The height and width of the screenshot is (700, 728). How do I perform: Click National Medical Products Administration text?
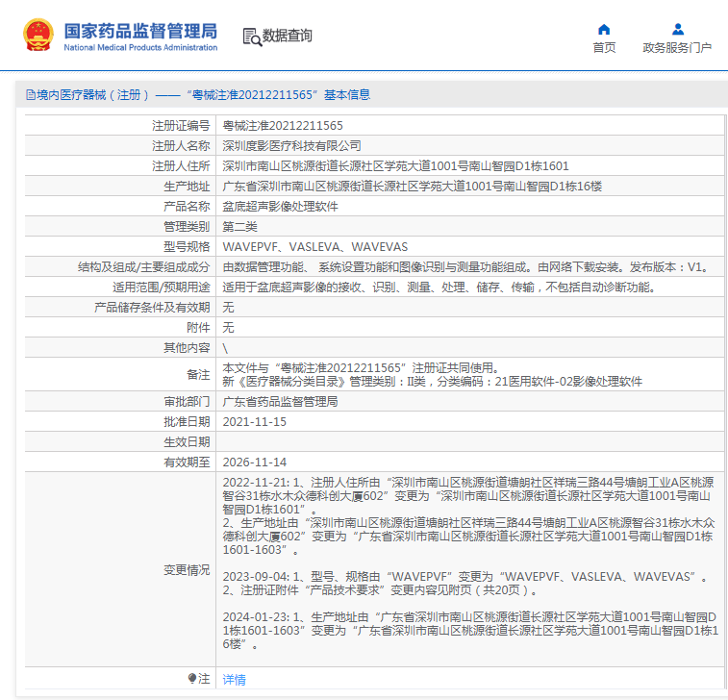(x=140, y=47)
